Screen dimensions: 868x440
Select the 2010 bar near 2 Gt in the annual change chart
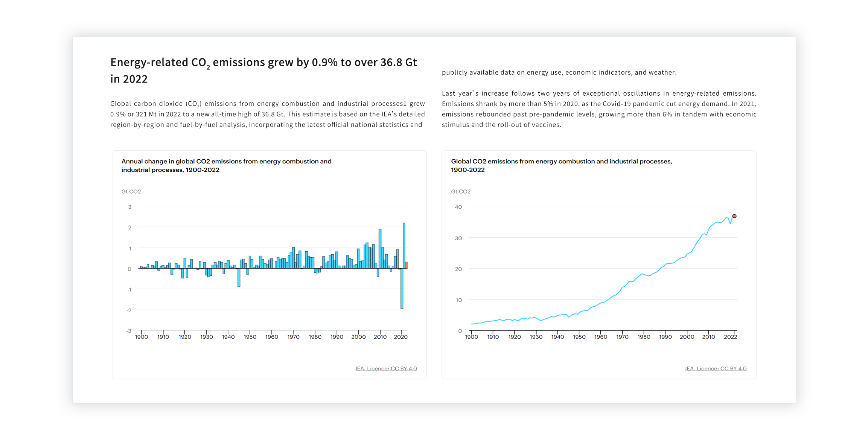380,249
